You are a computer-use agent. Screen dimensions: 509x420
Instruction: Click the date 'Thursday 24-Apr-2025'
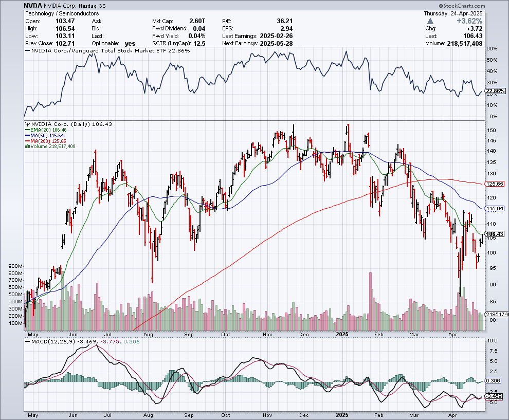tap(453, 13)
